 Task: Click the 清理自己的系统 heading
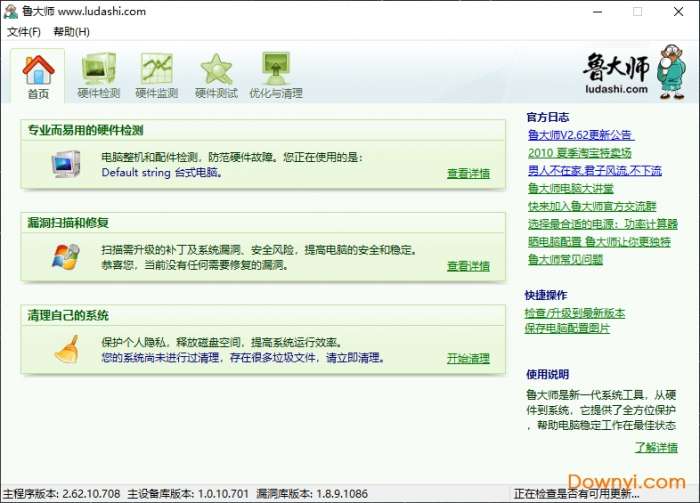[68, 316]
